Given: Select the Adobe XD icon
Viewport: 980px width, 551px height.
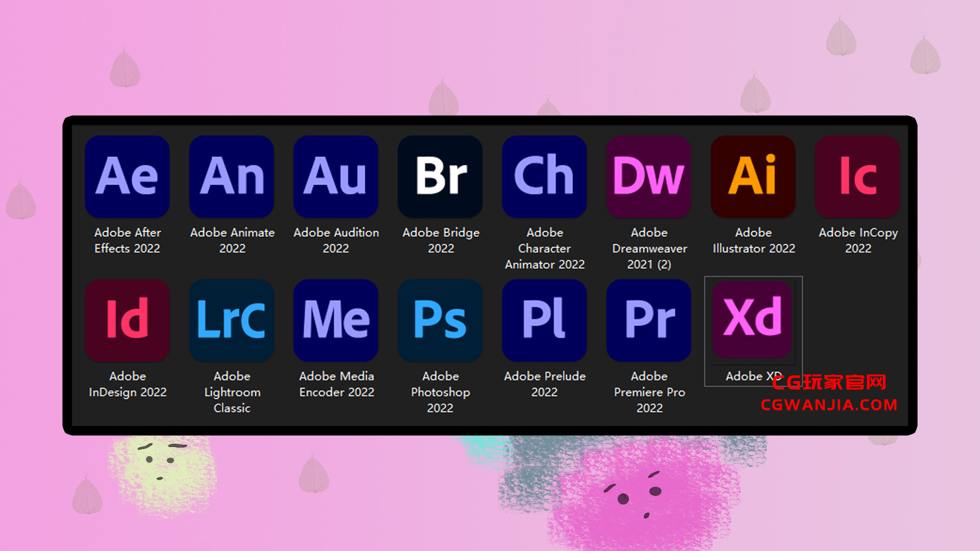Looking at the screenshot, I should pyautogui.click(x=752, y=319).
